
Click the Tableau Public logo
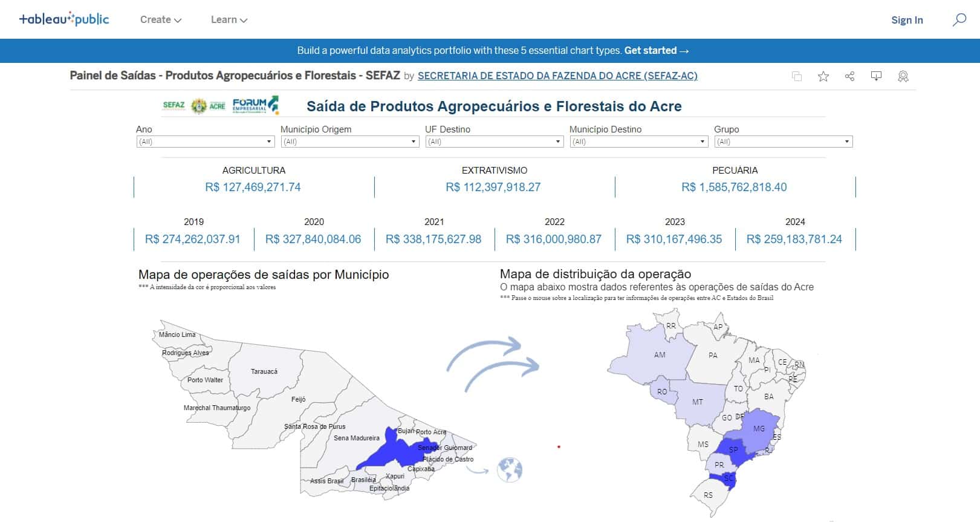(x=64, y=19)
